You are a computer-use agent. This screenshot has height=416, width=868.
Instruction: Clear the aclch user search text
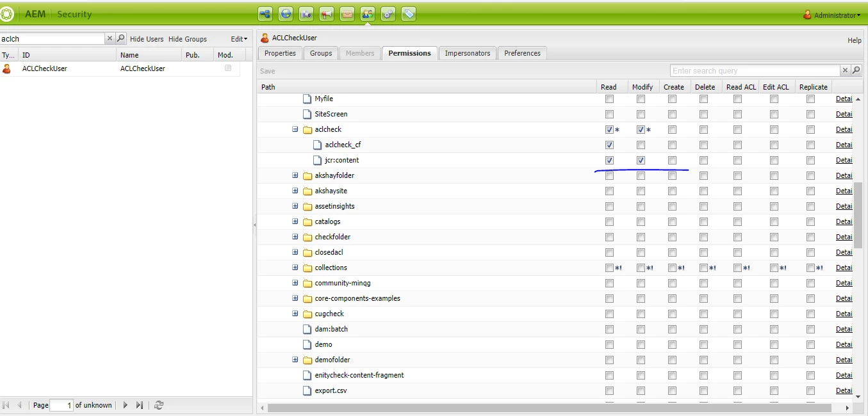pos(110,38)
